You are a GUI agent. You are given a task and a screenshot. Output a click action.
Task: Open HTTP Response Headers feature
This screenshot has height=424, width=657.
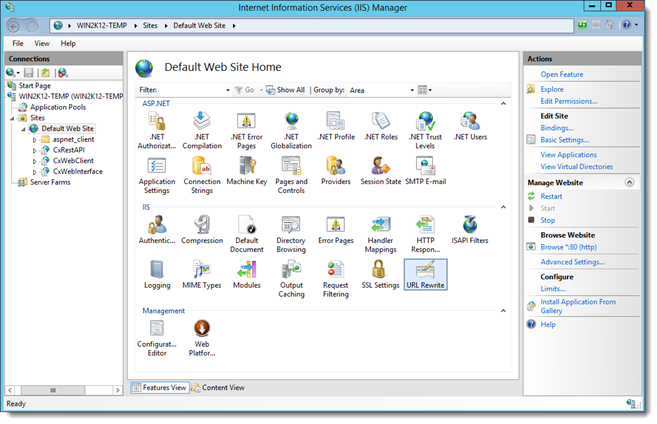pos(425,234)
